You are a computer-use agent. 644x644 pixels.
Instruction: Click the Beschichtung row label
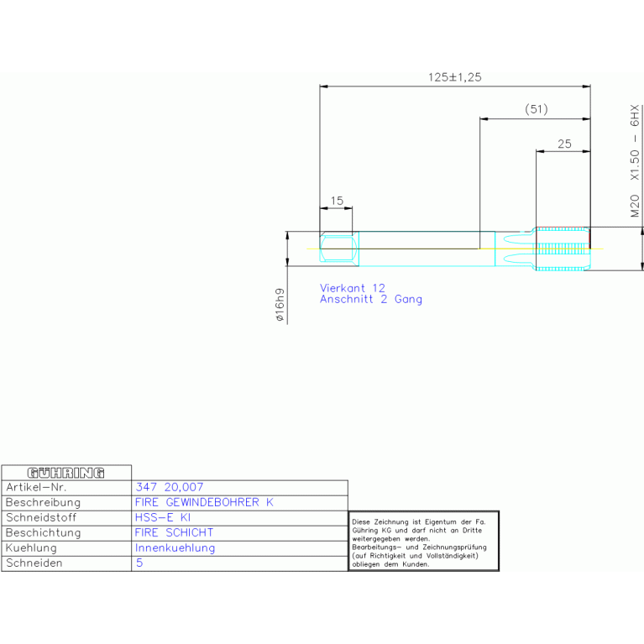coord(43,532)
